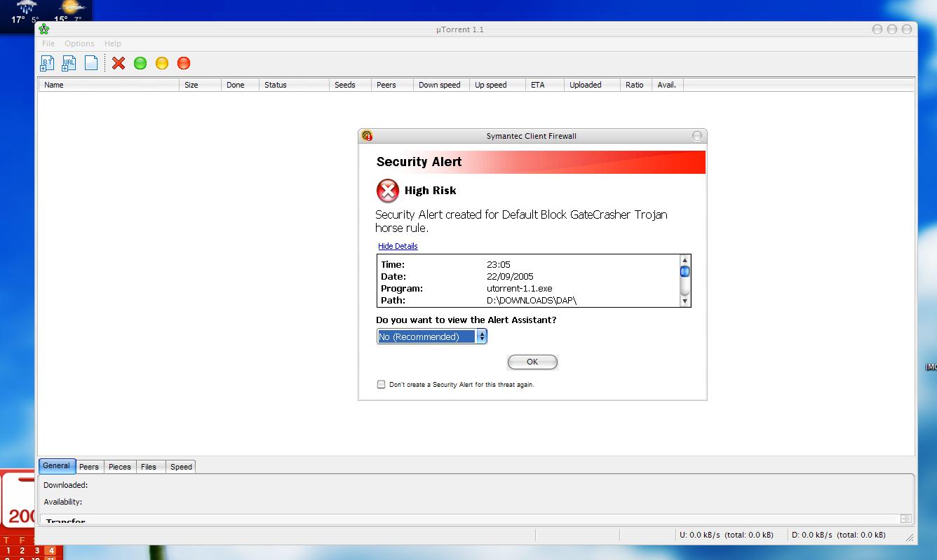Click the details list scrollbar down arrow

[x=685, y=301]
